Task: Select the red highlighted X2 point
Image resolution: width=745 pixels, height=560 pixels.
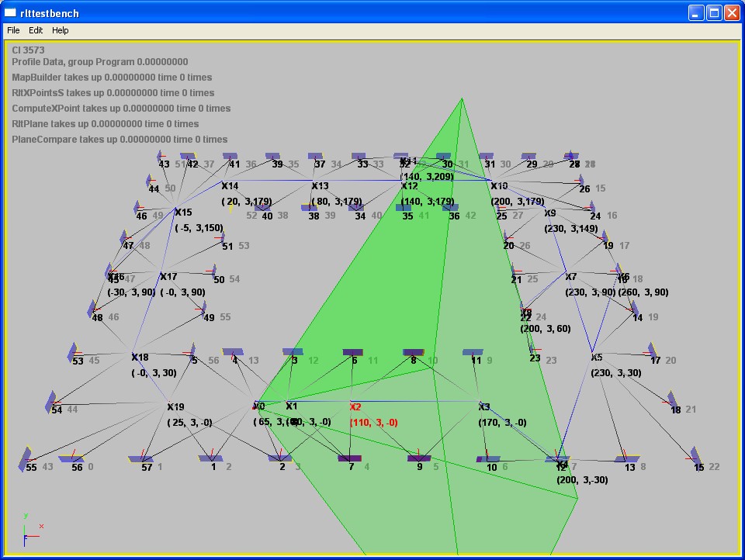Action: click(355, 406)
